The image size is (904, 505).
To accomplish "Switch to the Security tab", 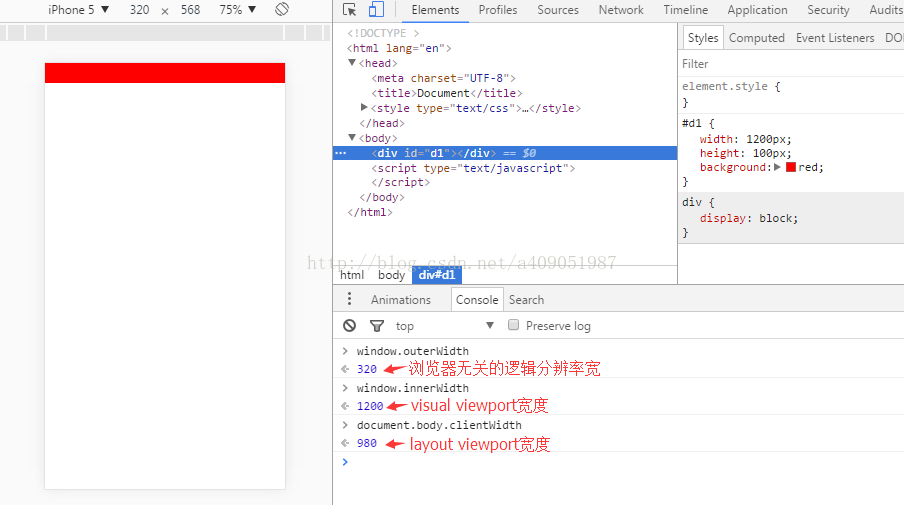I will (828, 10).
